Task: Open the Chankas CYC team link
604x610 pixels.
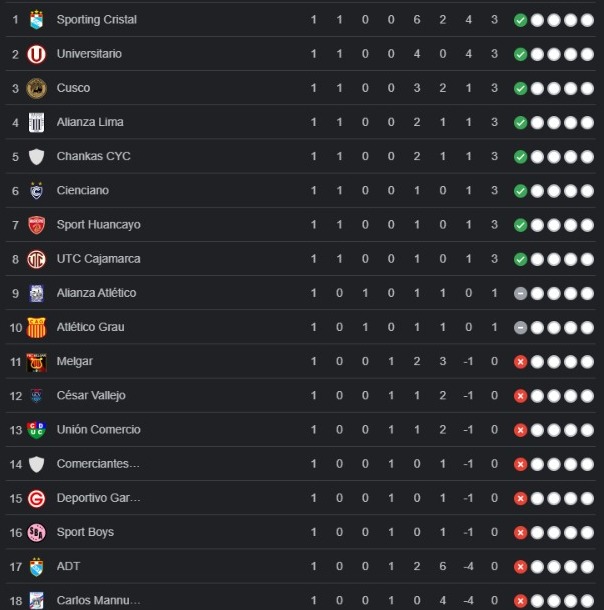Action: point(93,156)
